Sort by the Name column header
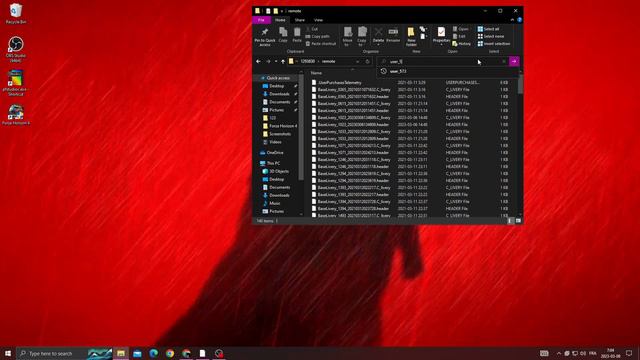Screen dimensions: 640x360 pyautogui.click(x=316, y=73)
